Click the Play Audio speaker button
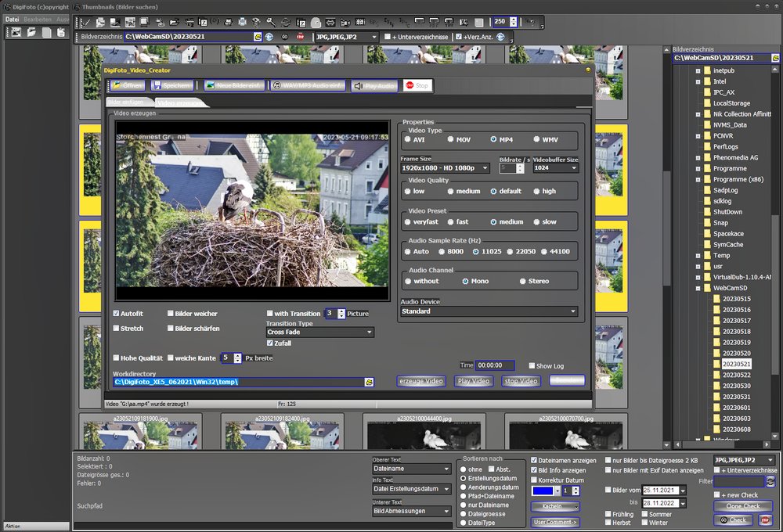The image size is (783, 532). pos(374,85)
